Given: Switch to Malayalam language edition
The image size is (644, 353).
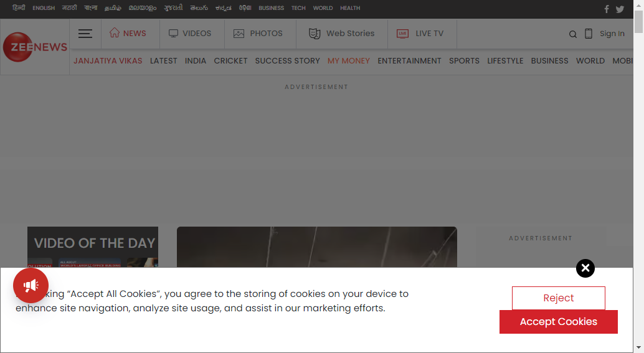Looking at the screenshot, I should point(143,8).
